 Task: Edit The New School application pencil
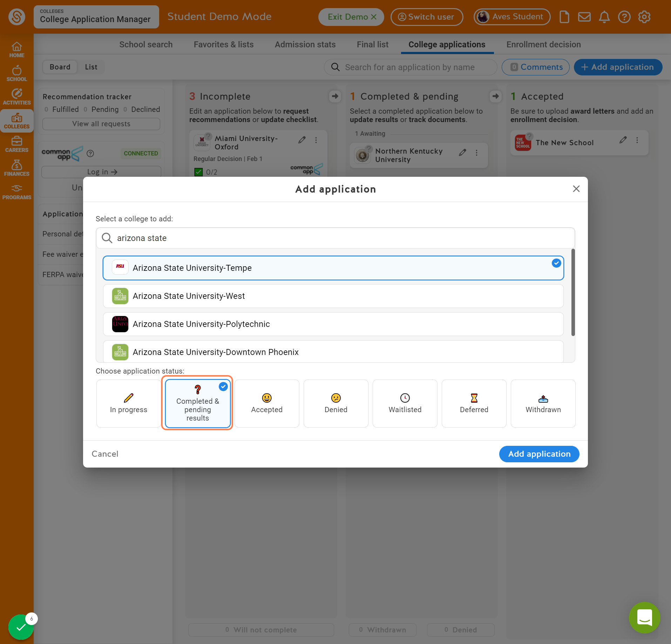[x=623, y=140]
